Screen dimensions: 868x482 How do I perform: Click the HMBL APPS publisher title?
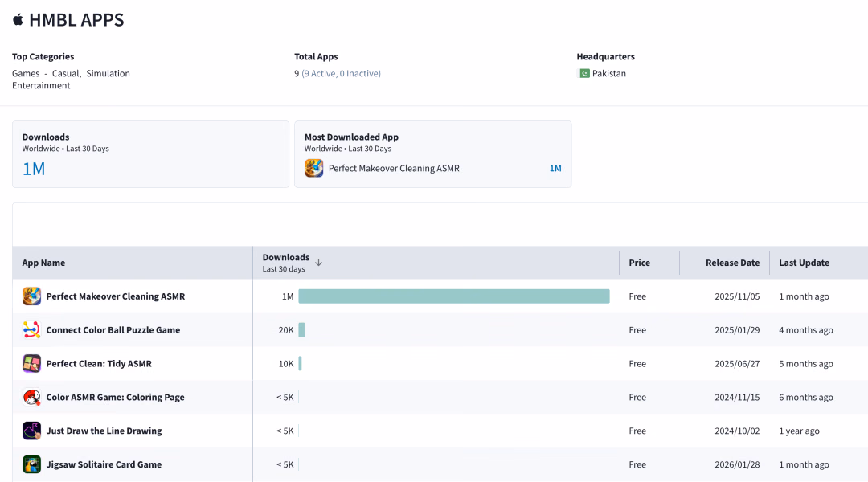pos(76,20)
